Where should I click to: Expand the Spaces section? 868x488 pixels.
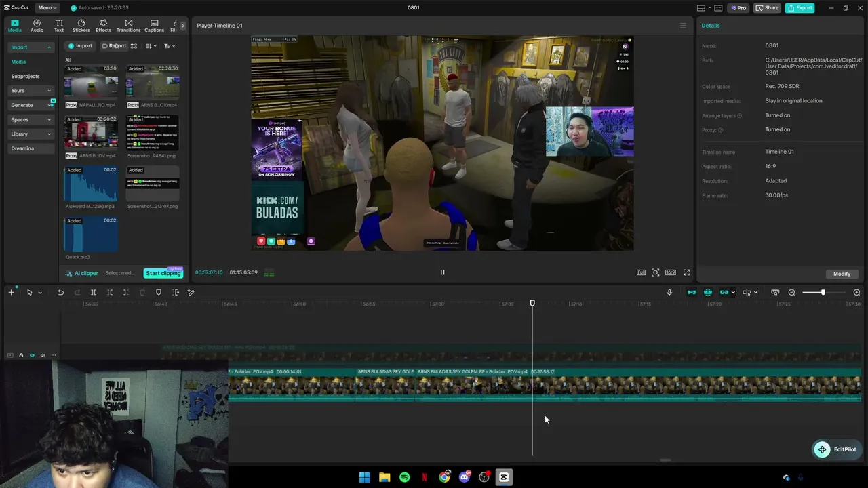[x=31, y=120]
